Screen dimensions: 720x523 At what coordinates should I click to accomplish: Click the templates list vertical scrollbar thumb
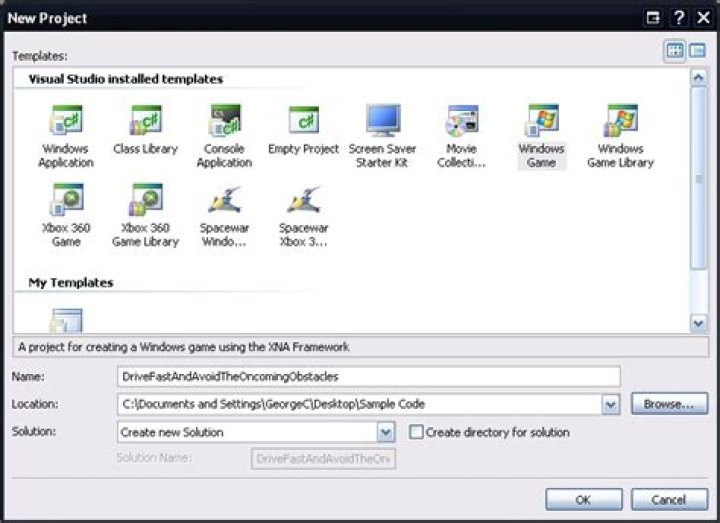click(698, 178)
